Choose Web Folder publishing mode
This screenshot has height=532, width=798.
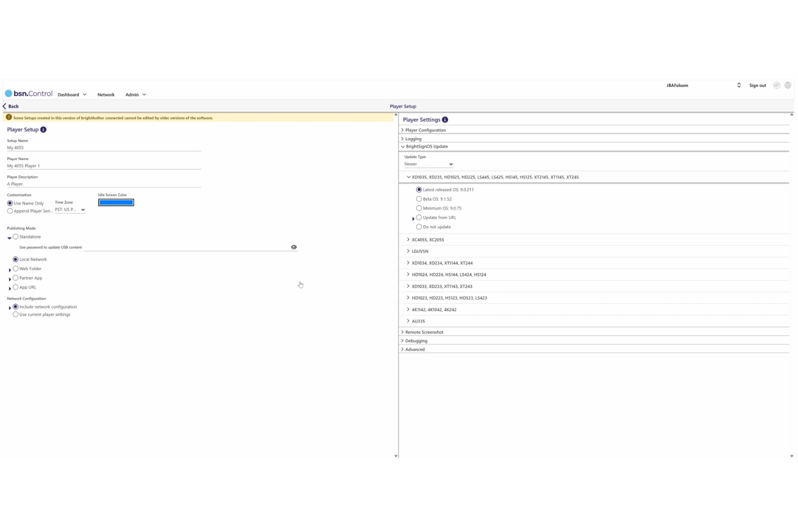[x=16, y=268]
